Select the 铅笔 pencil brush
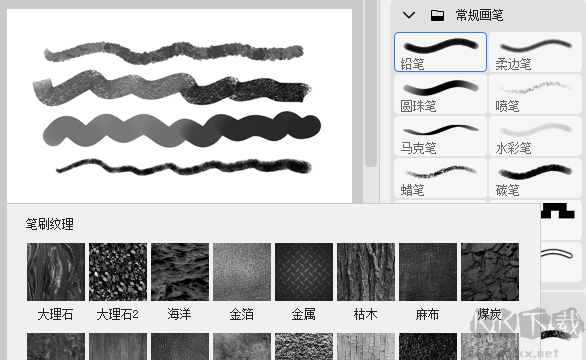 [x=440, y=52]
